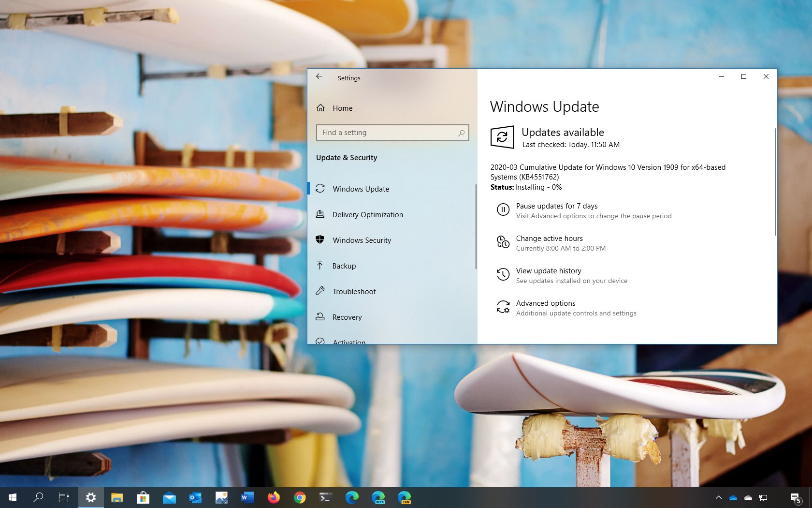Select the Delivery Optimization icon in sidebar
The width and height of the screenshot is (812, 508).
point(320,214)
